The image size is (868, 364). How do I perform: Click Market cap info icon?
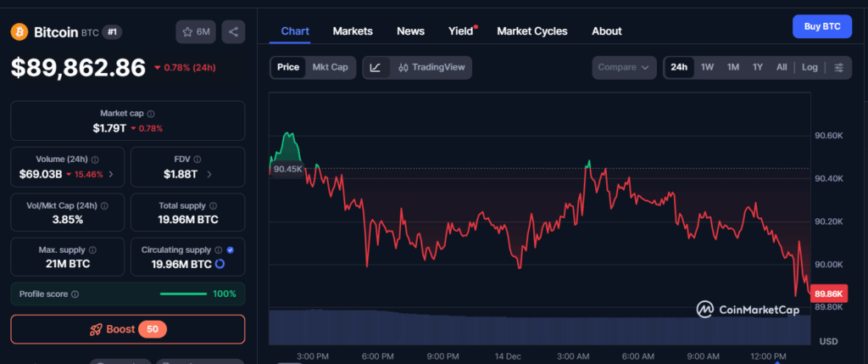tap(151, 114)
